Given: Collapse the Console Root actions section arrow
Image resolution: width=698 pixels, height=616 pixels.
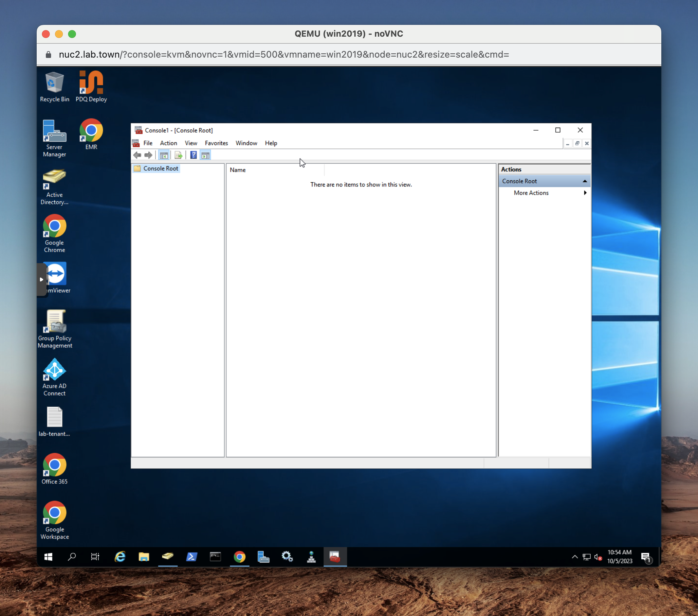Looking at the screenshot, I should click(585, 181).
